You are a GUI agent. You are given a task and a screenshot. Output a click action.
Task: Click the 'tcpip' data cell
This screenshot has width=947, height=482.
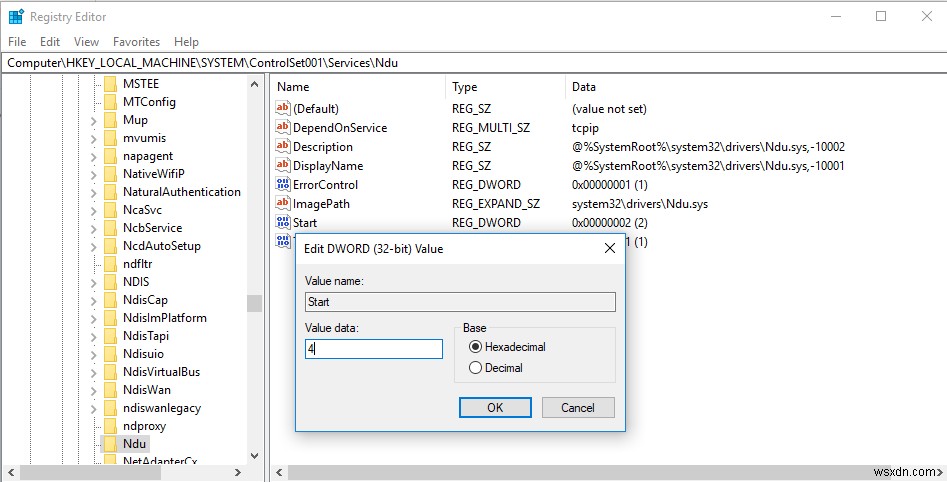click(585, 127)
